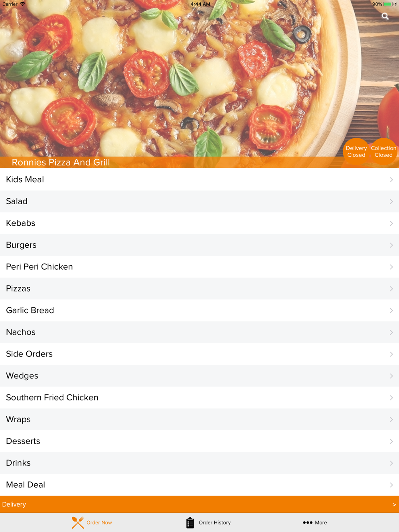Tap the More three-dots icon

[x=308, y=522]
